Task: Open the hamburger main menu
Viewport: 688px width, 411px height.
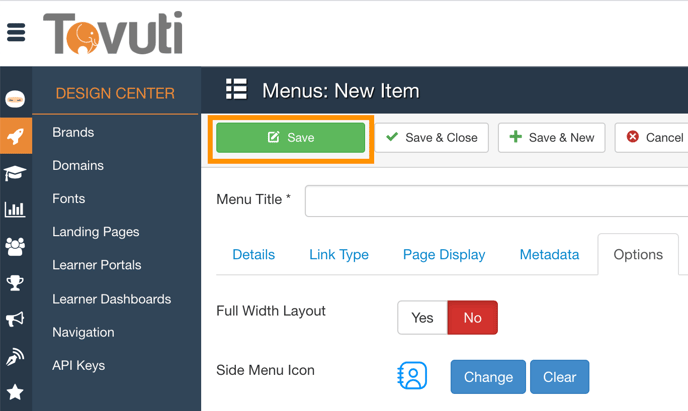Action: point(16,32)
